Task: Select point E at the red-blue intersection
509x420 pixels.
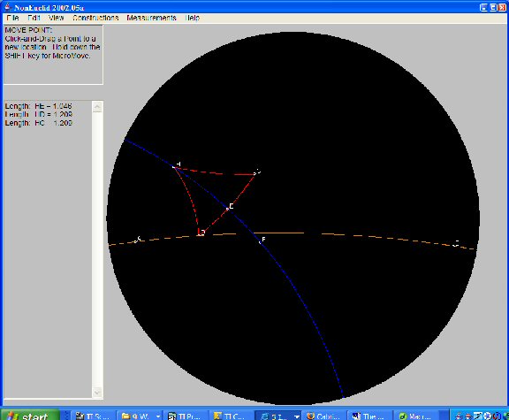Action: [x=228, y=209]
